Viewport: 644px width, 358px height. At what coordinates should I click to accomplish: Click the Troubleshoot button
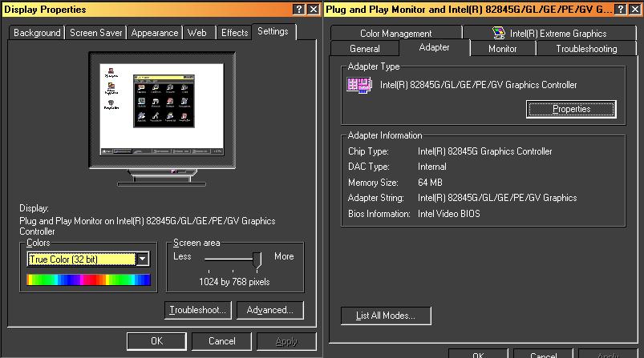198,310
